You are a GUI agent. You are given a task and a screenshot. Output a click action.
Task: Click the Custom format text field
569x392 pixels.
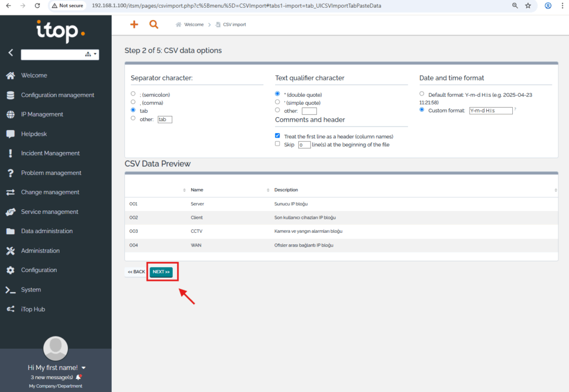490,110
